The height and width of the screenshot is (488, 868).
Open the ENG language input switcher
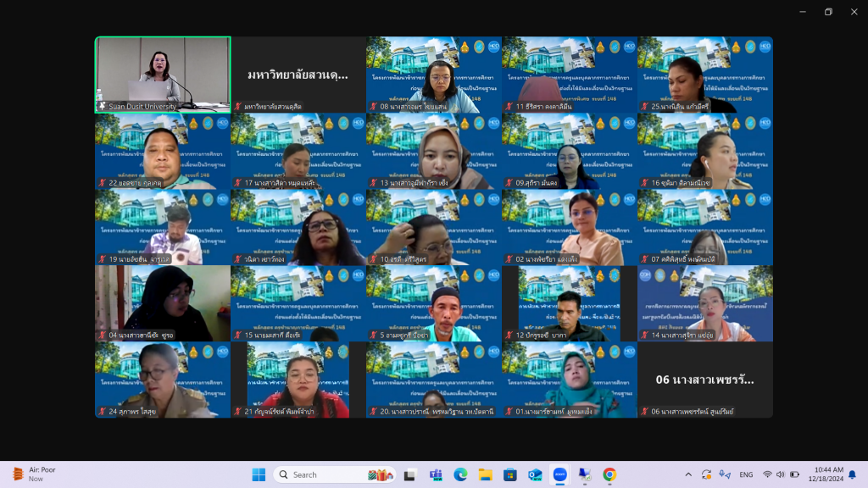746,474
